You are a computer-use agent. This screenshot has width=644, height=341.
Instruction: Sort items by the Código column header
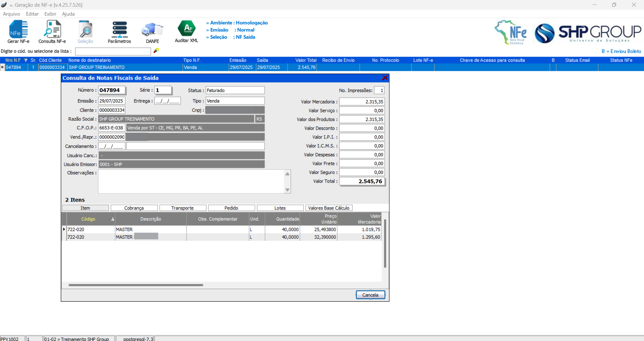click(x=88, y=219)
